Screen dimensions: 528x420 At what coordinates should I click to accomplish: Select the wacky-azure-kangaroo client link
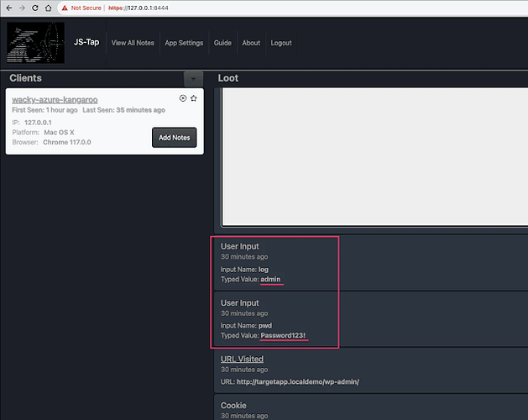click(55, 100)
